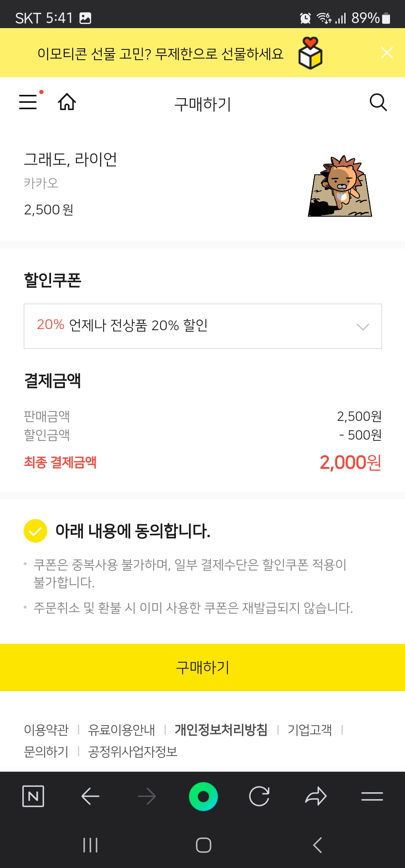Tap the browser share arrow icon
The image size is (405, 868).
(316, 796)
